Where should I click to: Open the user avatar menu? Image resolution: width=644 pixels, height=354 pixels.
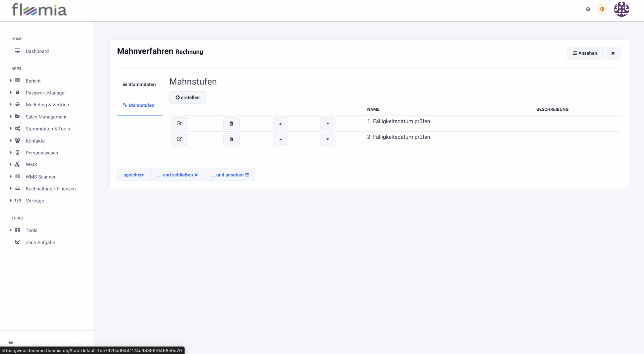click(621, 9)
